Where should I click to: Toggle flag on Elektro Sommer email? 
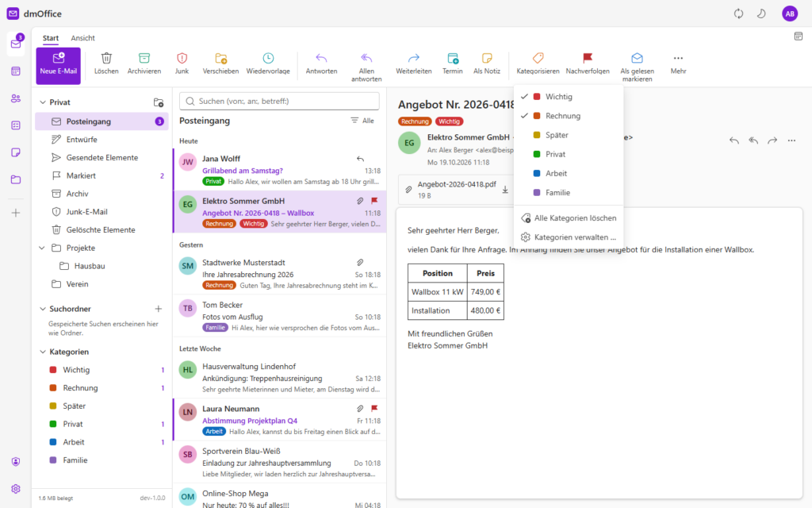[374, 201]
